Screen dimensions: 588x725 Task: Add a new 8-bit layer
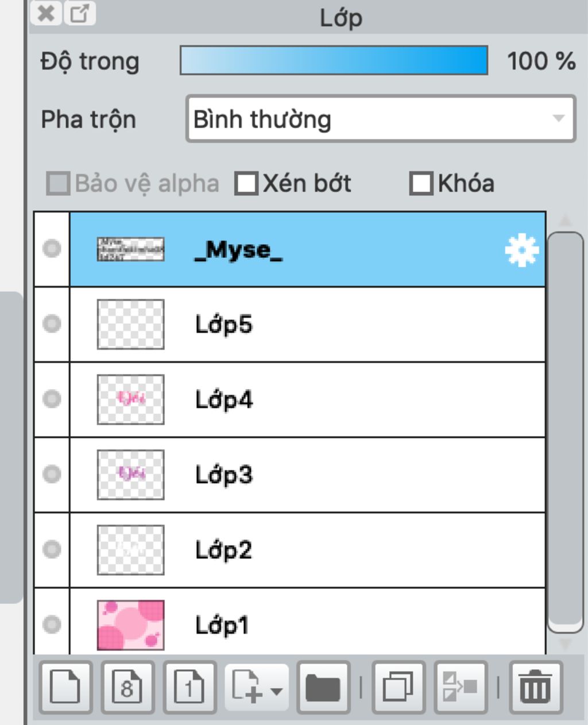click(127, 687)
